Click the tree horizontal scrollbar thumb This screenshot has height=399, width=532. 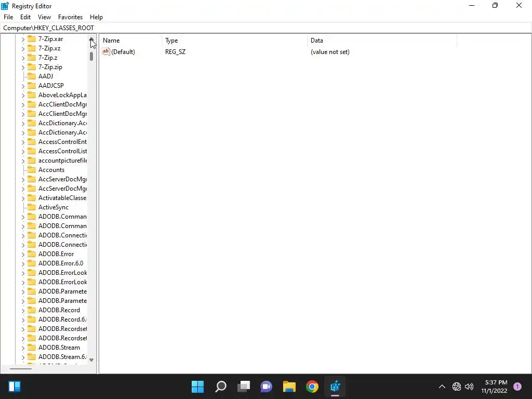[21, 369]
